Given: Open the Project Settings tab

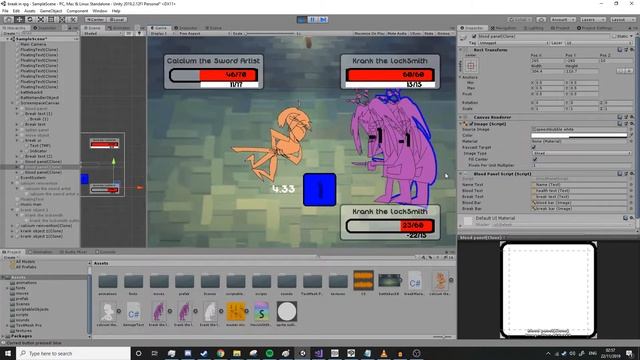Looking at the screenshot, I should [x=594, y=28].
